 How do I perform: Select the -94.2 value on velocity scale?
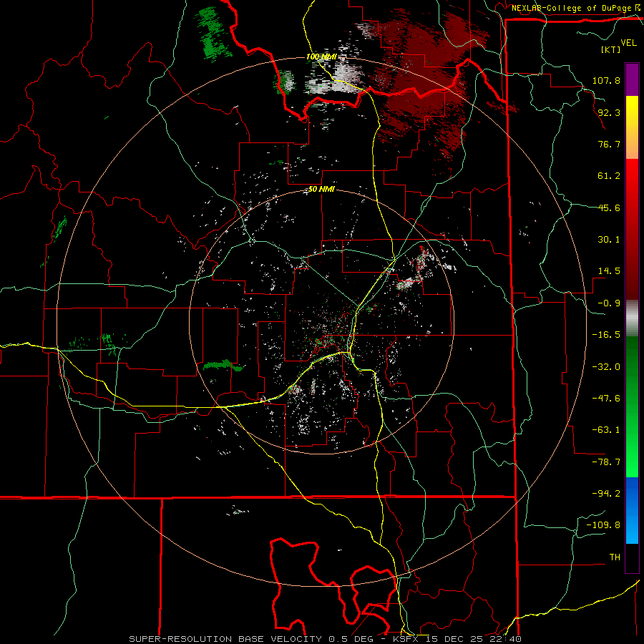tap(606, 494)
